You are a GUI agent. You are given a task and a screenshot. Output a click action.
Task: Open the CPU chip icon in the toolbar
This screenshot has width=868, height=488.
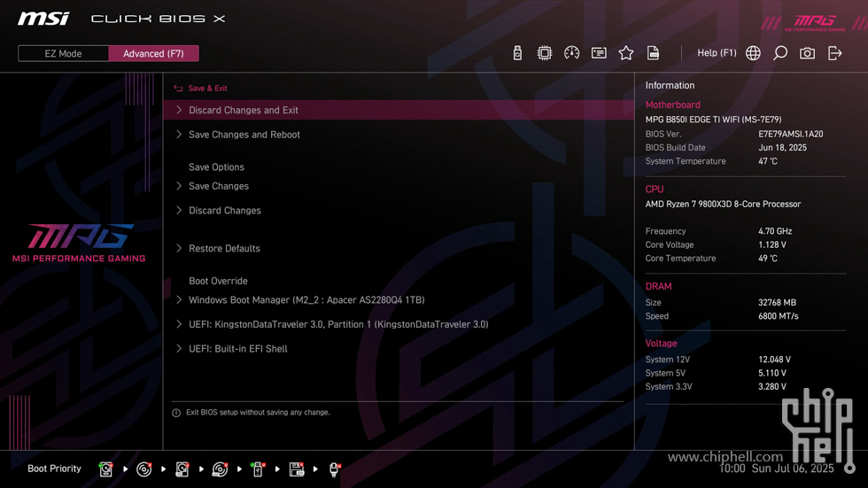(x=544, y=53)
